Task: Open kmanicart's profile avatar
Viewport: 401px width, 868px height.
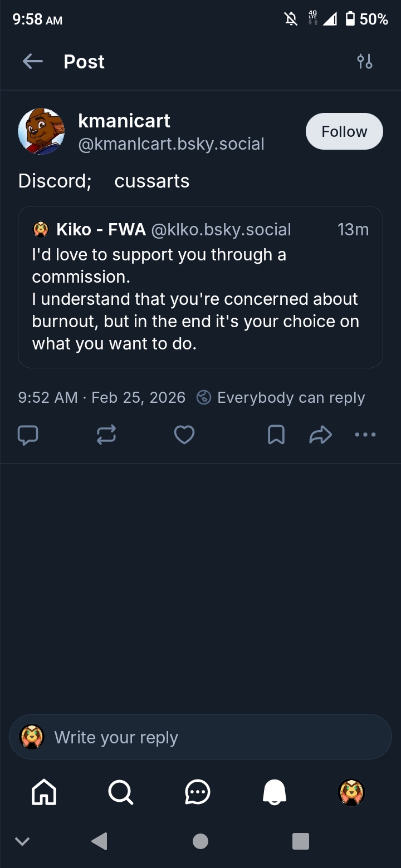Action: tap(41, 131)
